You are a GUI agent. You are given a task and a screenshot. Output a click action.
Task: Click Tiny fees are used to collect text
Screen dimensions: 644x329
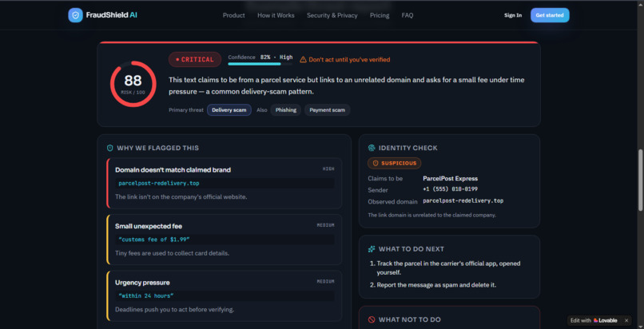coord(172,253)
